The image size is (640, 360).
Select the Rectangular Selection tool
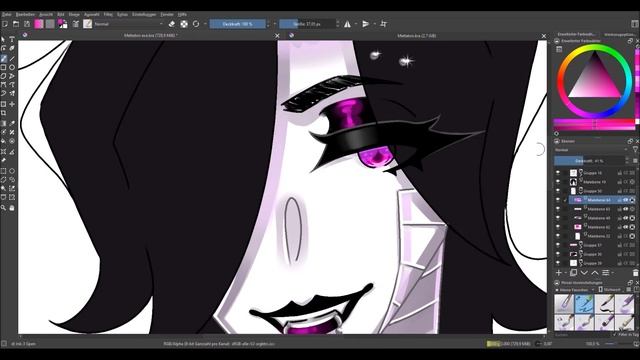(x=4, y=171)
